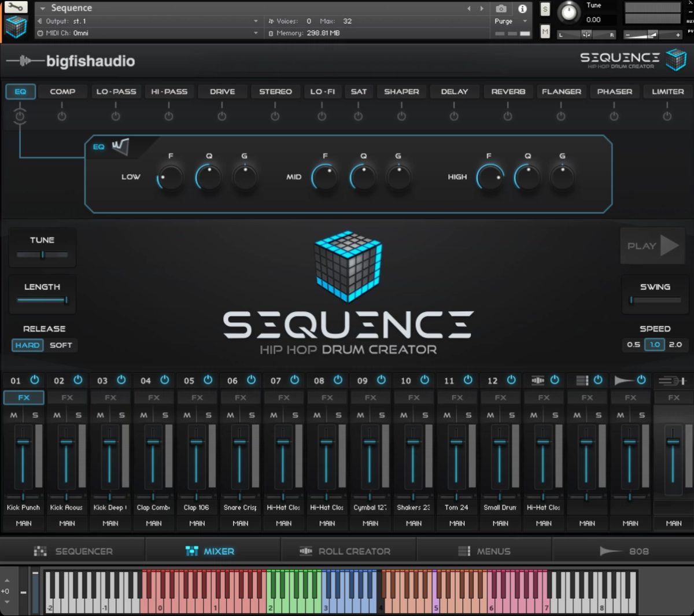Expand the Sequence instrument name dropdown
Viewport: 694px width, 616px height.
(43, 9)
